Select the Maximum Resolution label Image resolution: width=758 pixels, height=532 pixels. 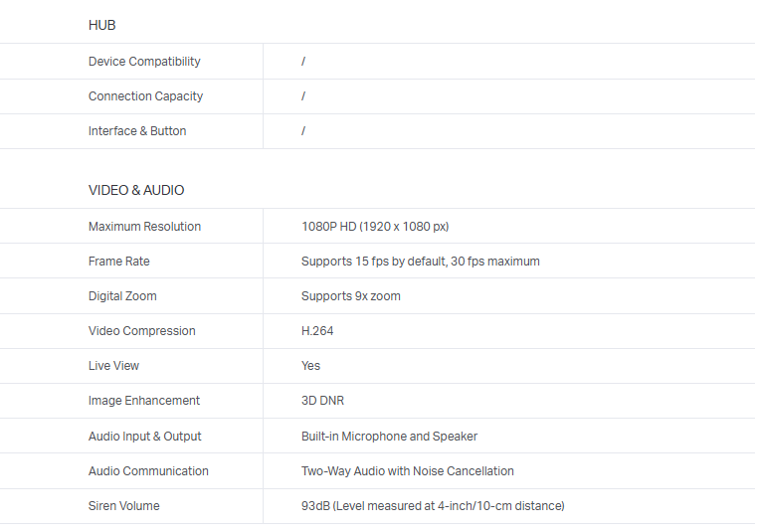tap(144, 227)
